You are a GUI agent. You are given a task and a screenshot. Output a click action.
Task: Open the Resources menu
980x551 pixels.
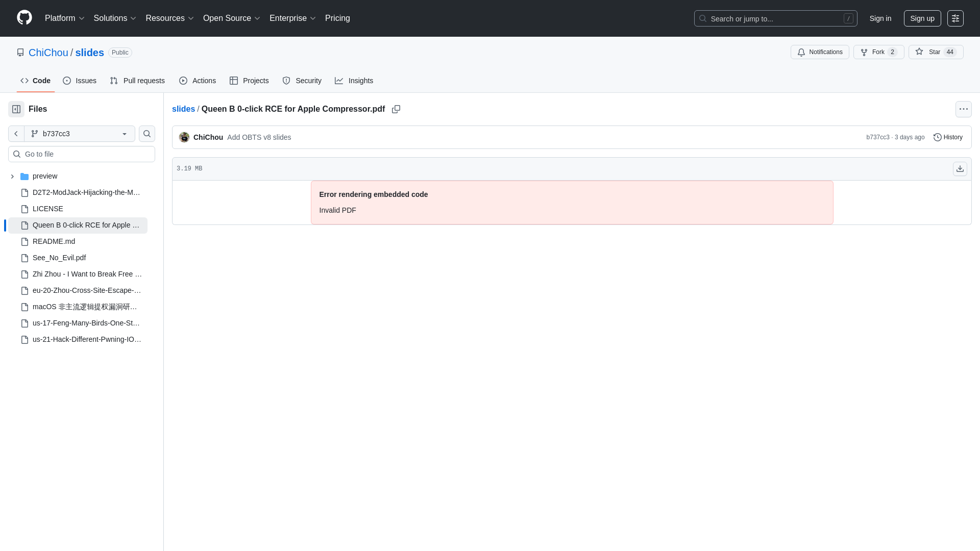click(x=169, y=18)
